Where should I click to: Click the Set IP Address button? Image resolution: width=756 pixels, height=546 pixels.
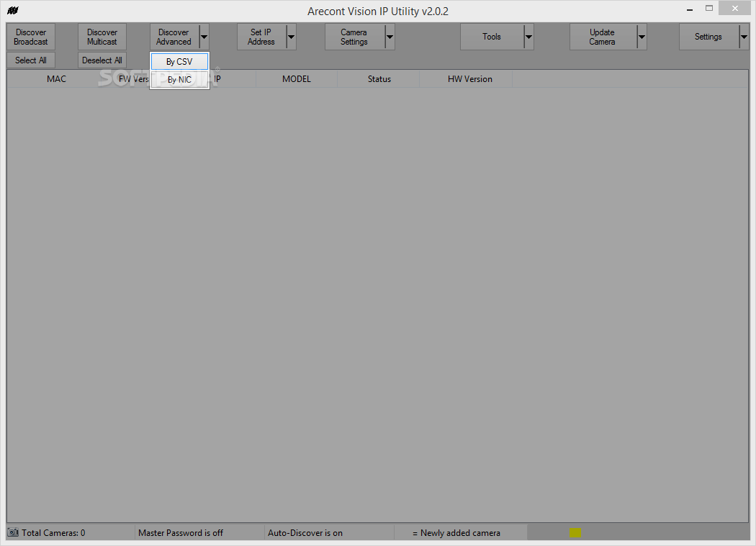pyautogui.click(x=261, y=37)
